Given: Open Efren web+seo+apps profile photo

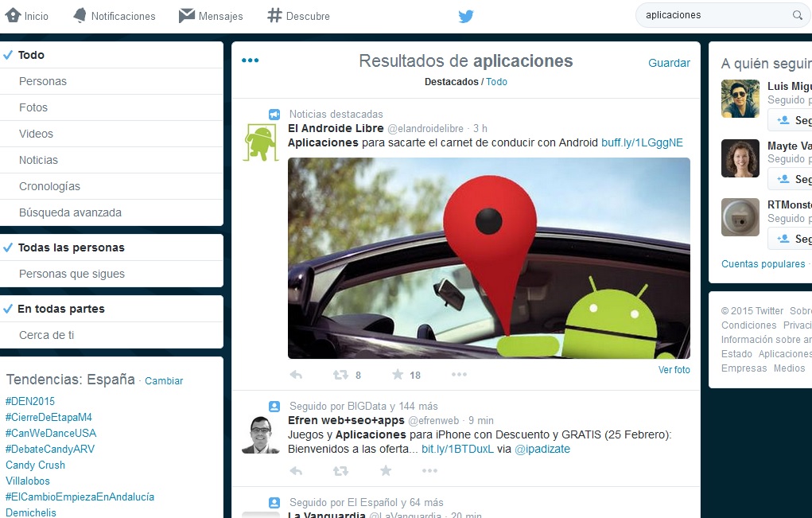Looking at the screenshot, I should click(261, 434).
